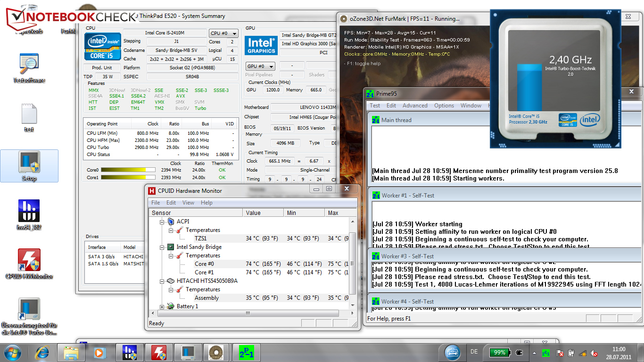Click the DE input language indicator
Screen dimensions: 644x362
coord(474,352)
